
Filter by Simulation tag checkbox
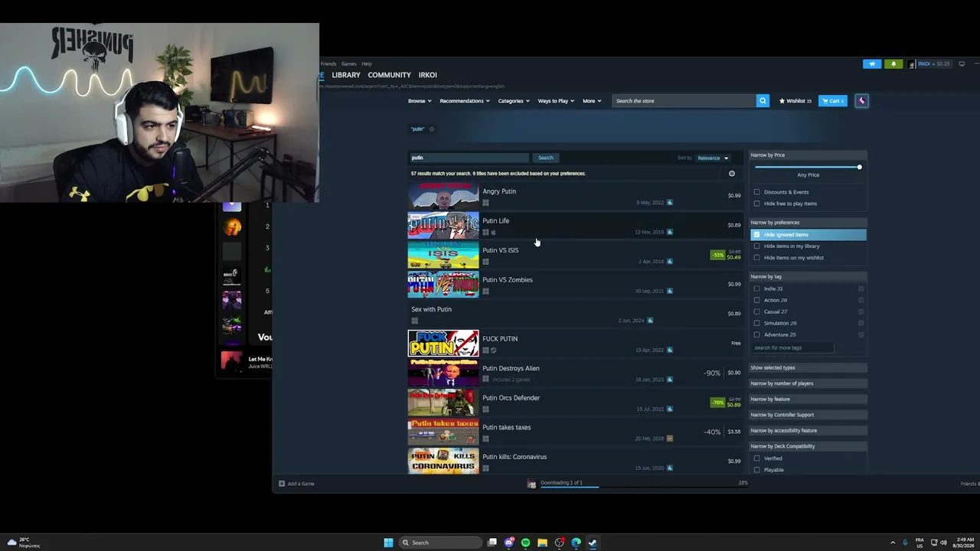757,323
